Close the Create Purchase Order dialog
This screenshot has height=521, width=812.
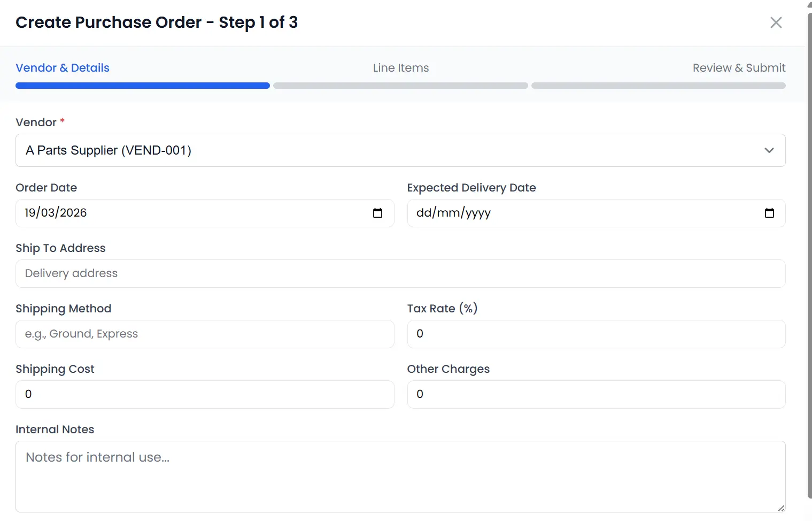[776, 22]
